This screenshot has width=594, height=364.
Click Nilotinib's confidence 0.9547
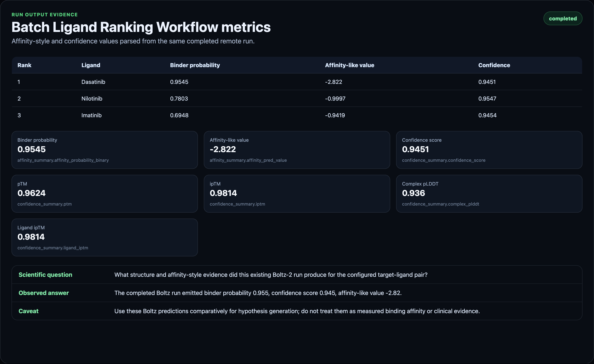487,99
